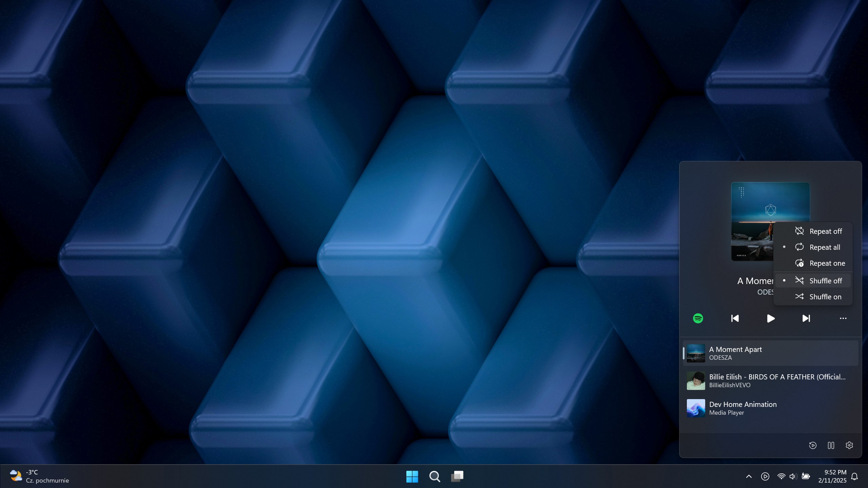Click the media flyout tray icon
868x488 pixels.
coord(765,476)
